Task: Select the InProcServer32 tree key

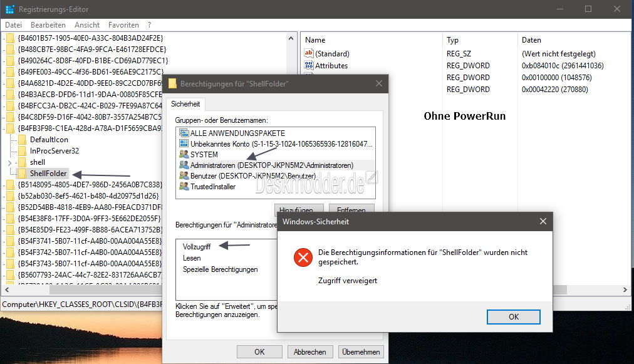Action: (x=54, y=151)
